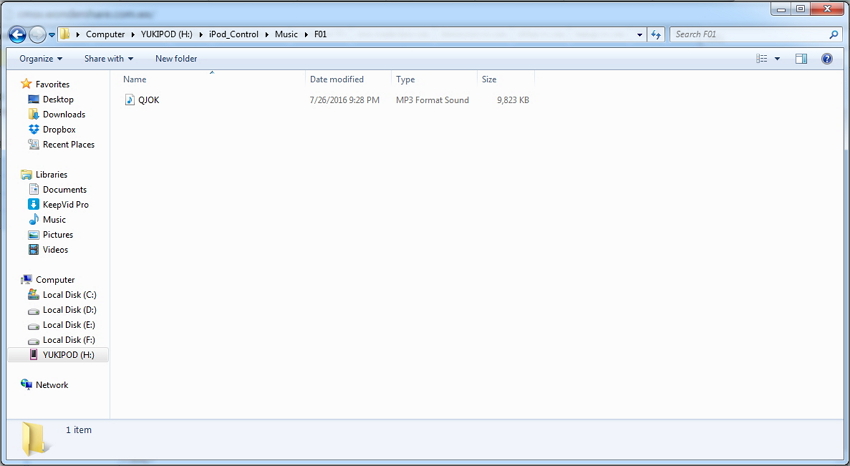Open the view options dropdown arrow

pos(778,59)
